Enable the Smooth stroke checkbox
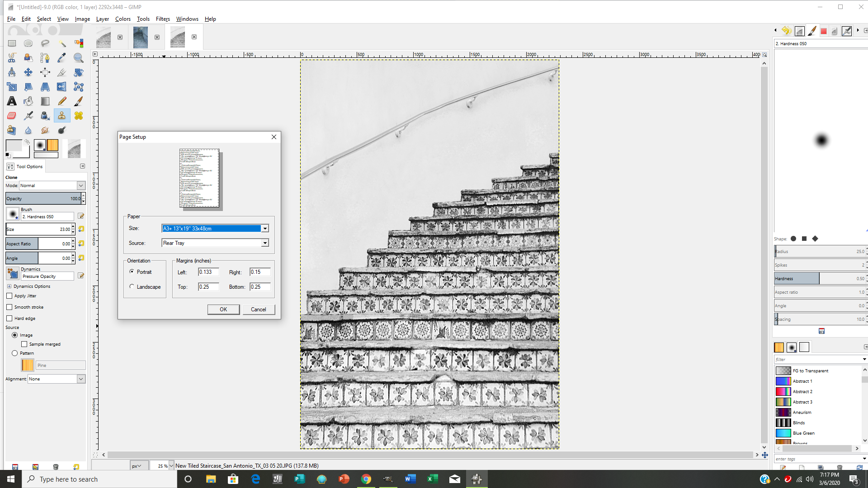This screenshot has height=488, width=868. [9, 307]
